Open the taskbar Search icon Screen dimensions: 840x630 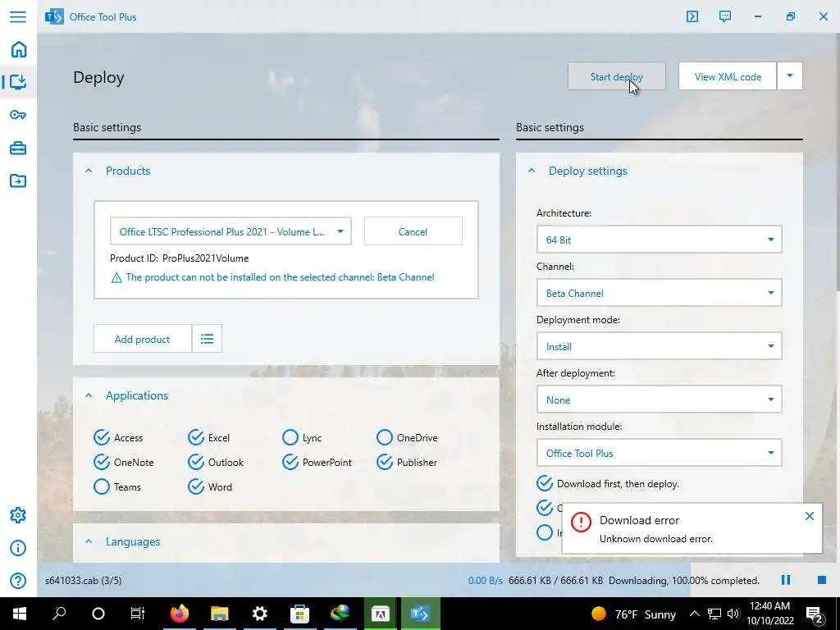[59, 614]
